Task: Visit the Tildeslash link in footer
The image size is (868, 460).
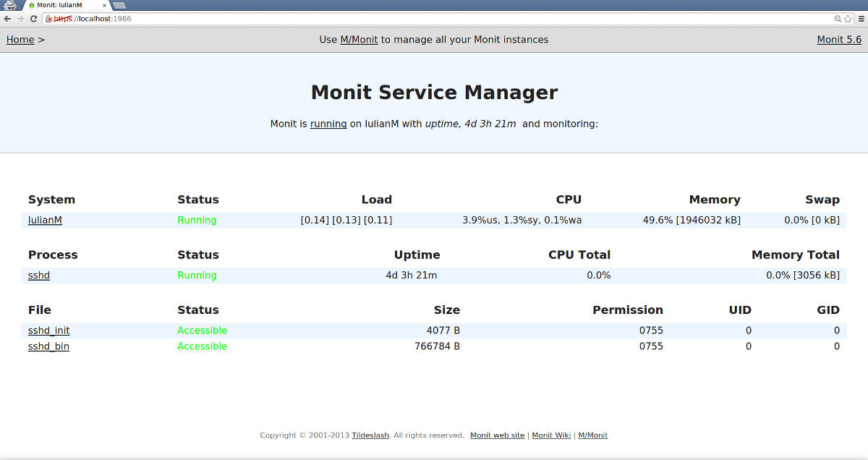Action: click(370, 435)
